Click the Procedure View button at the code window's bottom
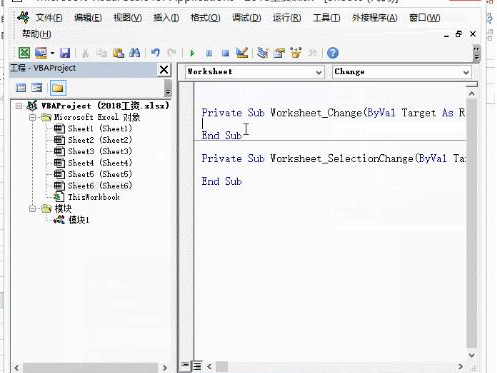Image resolution: width=497 pixels, height=373 pixels. click(184, 366)
